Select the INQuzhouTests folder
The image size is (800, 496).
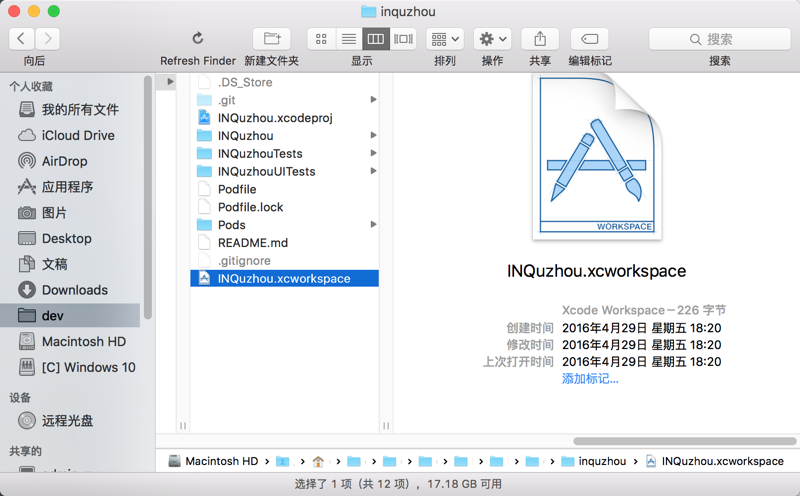pos(285,154)
